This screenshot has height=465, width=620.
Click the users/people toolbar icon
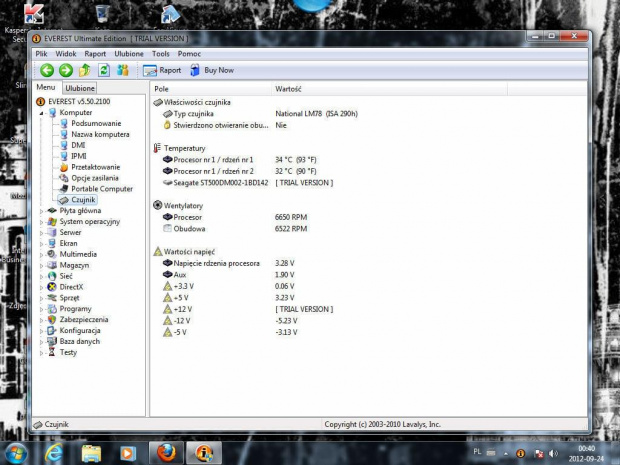(x=123, y=70)
